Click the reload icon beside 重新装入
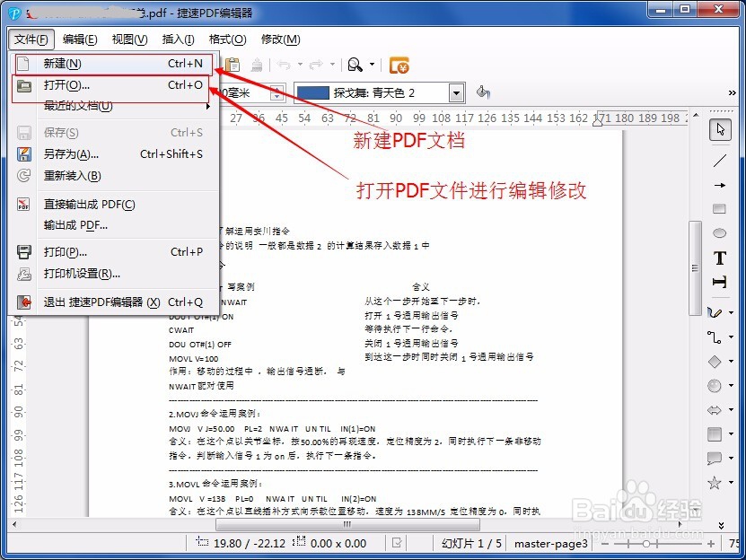 pyautogui.click(x=23, y=176)
